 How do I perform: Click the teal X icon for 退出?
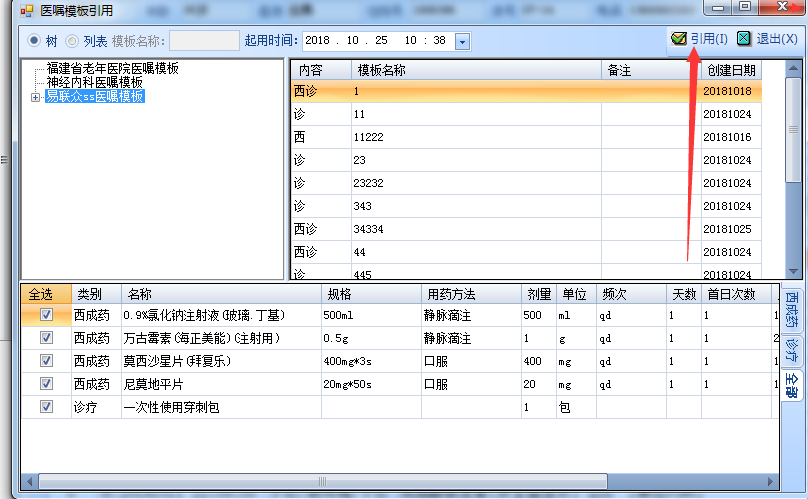(744, 39)
